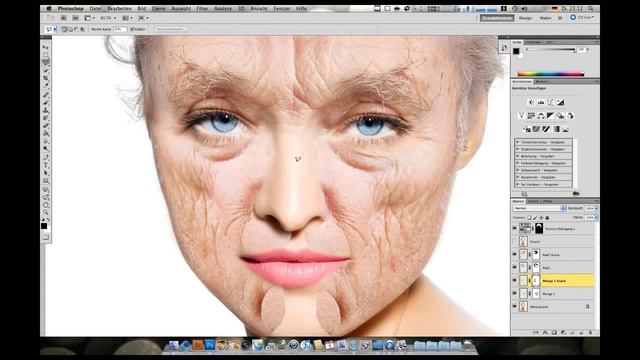Screen dimensions: 640x360
Task: Add an Exposure adjustment icon
Action: (560, 102)
